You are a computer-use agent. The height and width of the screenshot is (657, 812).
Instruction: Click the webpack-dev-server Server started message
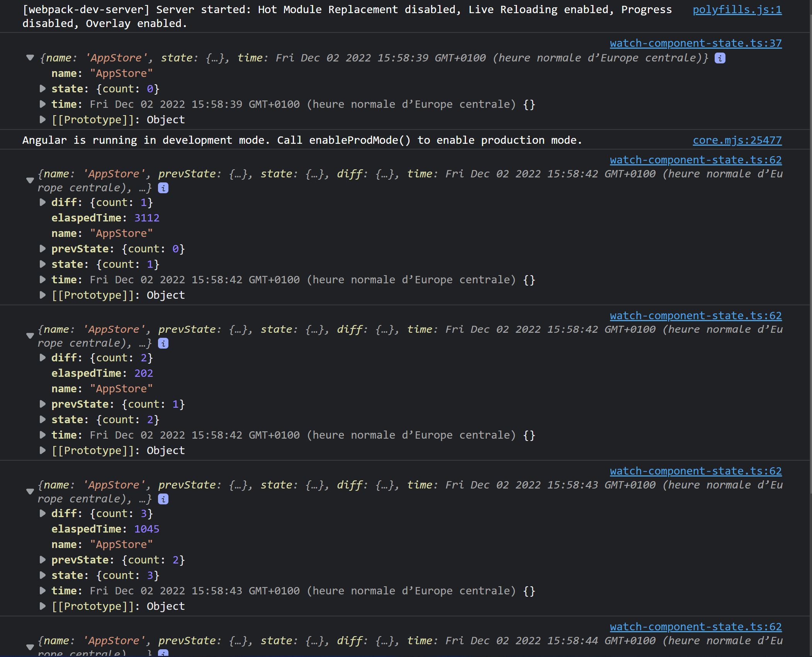[x=347, y=17]
